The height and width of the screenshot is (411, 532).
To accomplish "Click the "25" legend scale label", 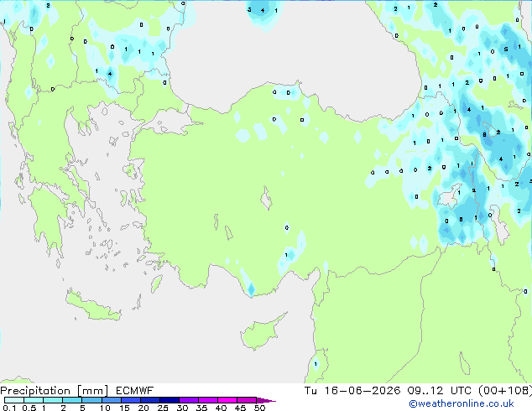I will click(163, 408).
